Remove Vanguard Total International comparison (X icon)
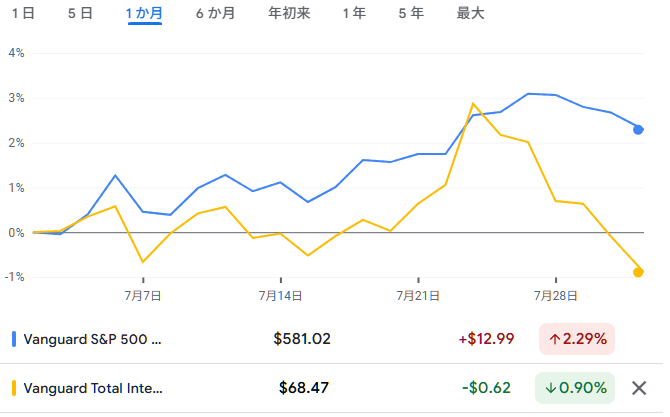Viewport: 670px width, 417px height. (x=639, y=388)
